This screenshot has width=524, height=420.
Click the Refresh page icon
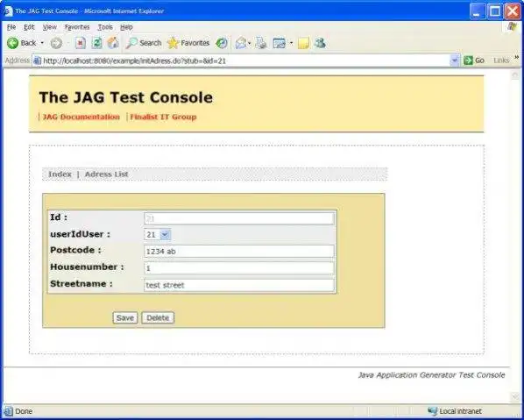97,43
